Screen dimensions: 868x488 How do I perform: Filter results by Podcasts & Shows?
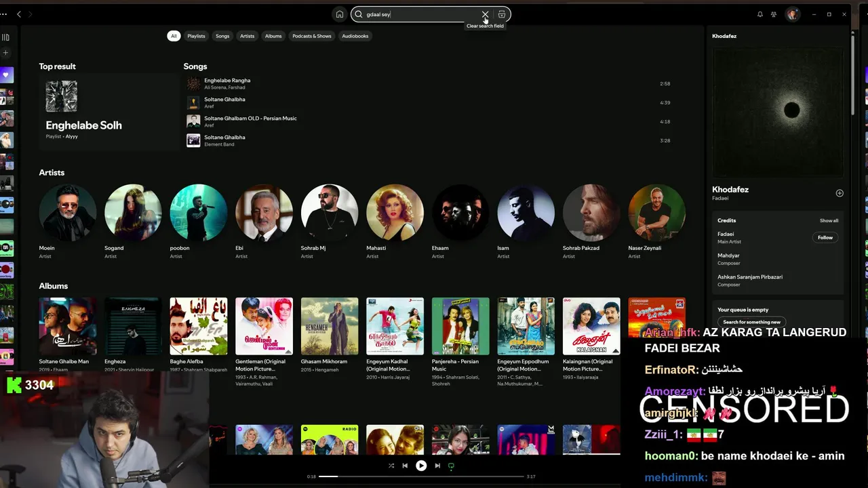(x=312, y=36)
